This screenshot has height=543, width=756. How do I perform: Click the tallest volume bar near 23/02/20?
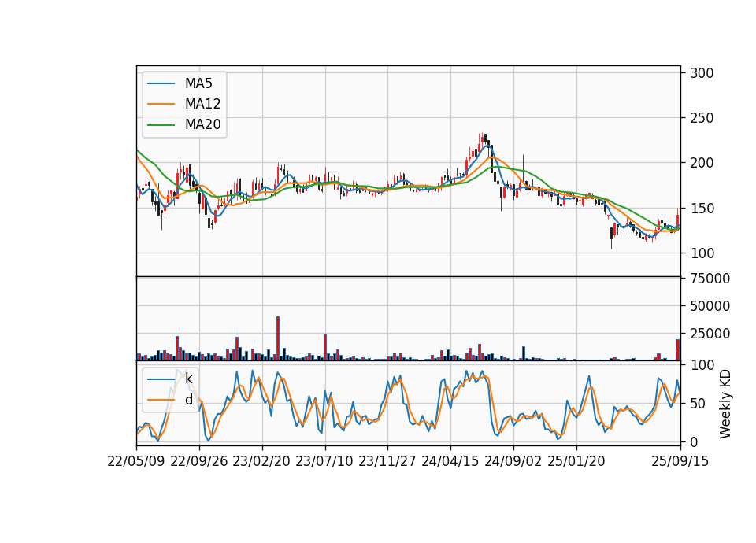pos(278,338)
